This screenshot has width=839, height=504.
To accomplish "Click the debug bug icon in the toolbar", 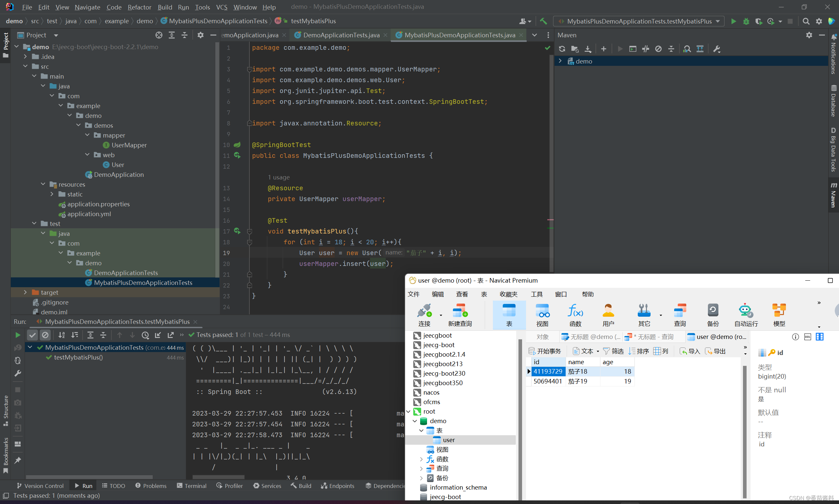I will 746,21.
